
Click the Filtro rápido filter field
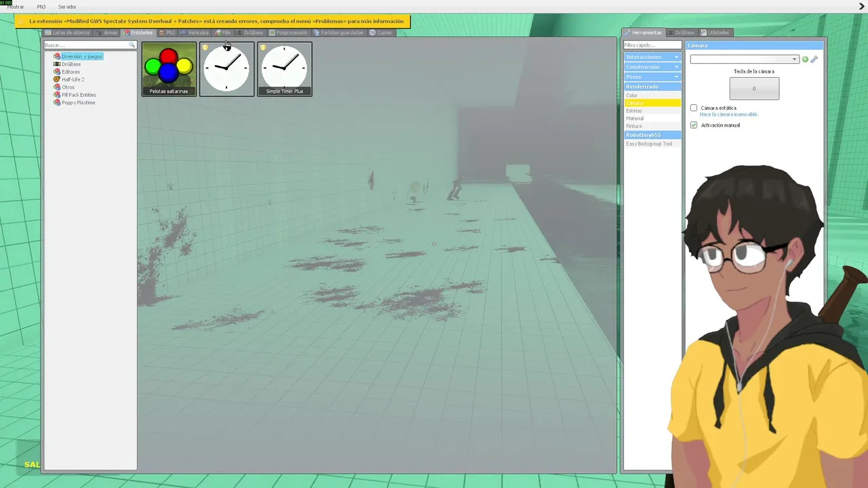pyautogui.click(x=652, y=45)
